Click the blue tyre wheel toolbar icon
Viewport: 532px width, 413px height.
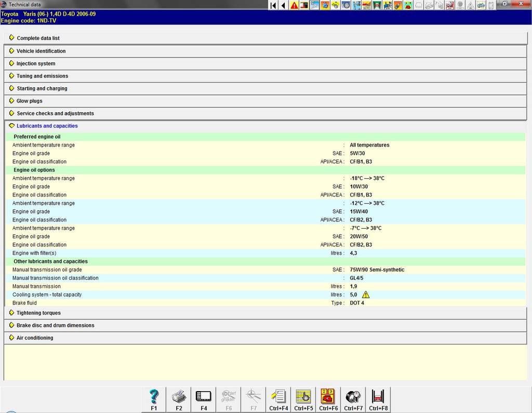tap(345, 5)
